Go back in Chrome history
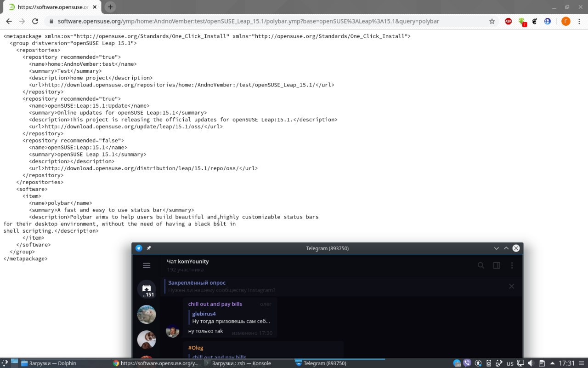This screenshot has width=588, height=368. click(x=9, y=21)
